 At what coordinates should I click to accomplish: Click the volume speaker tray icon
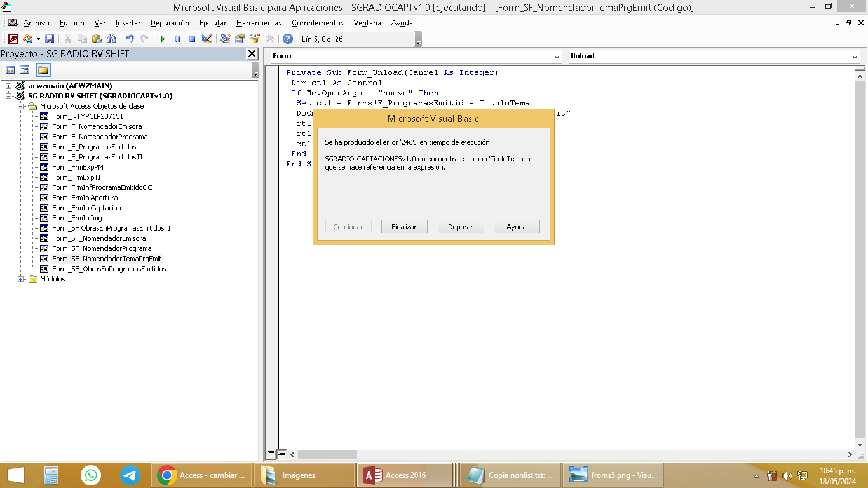pos(787,475)
